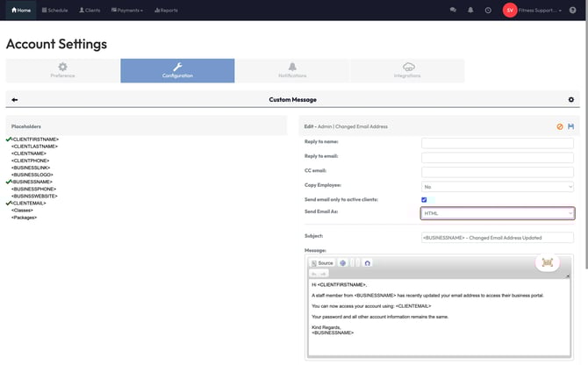588x365 pixels.
Task: Click the help question mark icon
Action: [x=572, y=11]
